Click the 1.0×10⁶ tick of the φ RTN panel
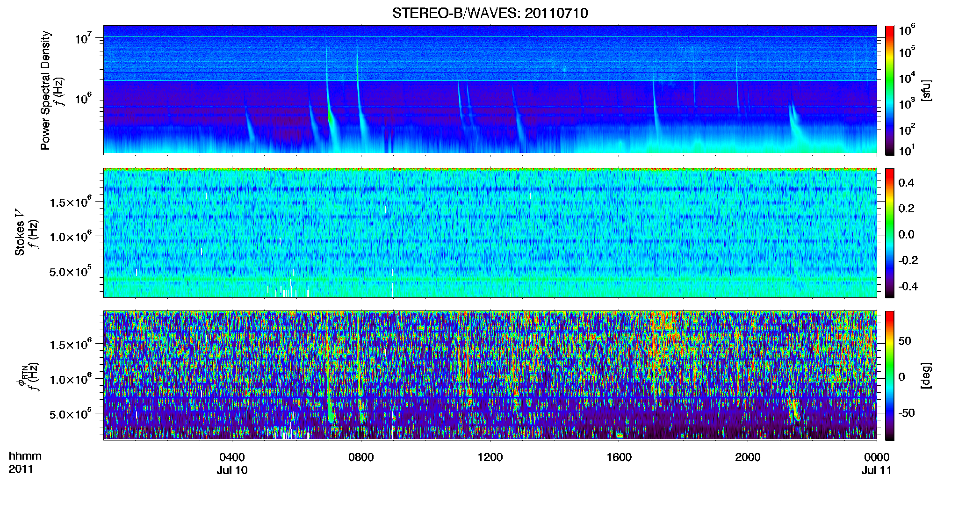980x505 pixels. coord(71,379)
